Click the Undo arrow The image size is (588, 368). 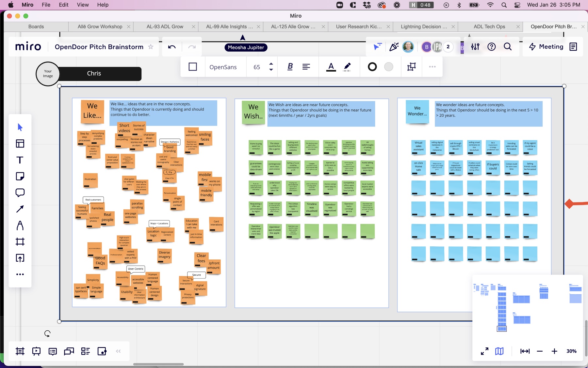(172, 47)
